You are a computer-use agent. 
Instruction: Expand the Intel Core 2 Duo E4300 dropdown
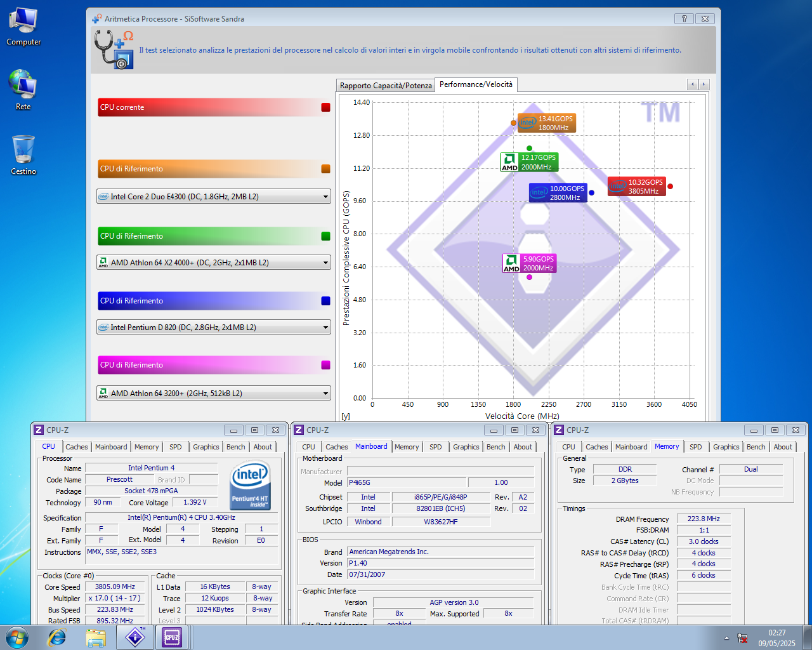325,197
